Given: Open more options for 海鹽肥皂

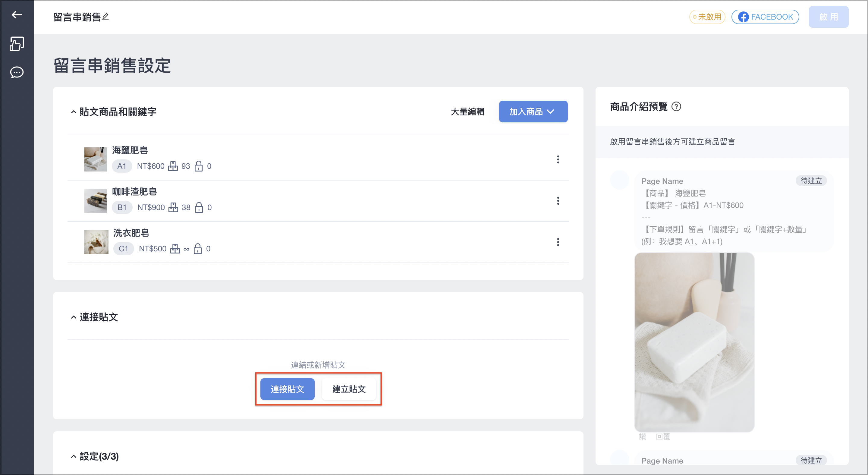Looking at the screenshot, I should click(x=558, y=159).
